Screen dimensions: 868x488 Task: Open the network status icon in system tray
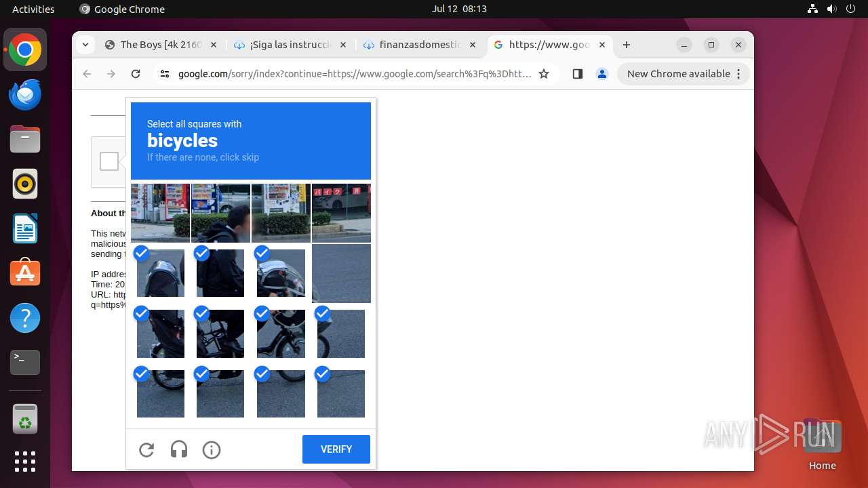tap(812, 9)
